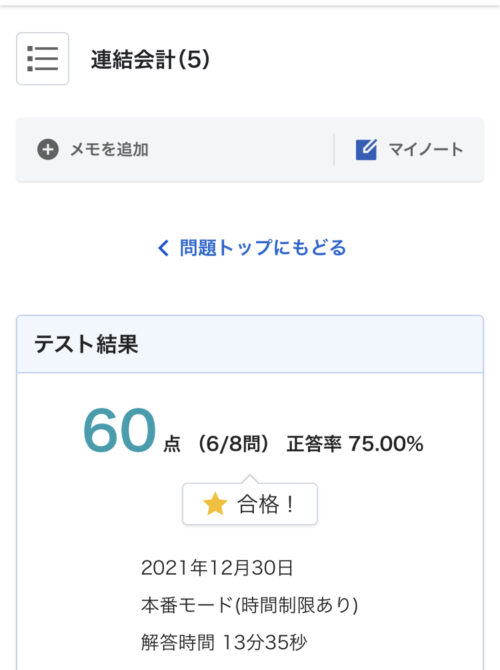This screenshot has width=500, height=670.
Task: Click the yellow star icon
Action: pyautogui.click(x=215, y=504)
